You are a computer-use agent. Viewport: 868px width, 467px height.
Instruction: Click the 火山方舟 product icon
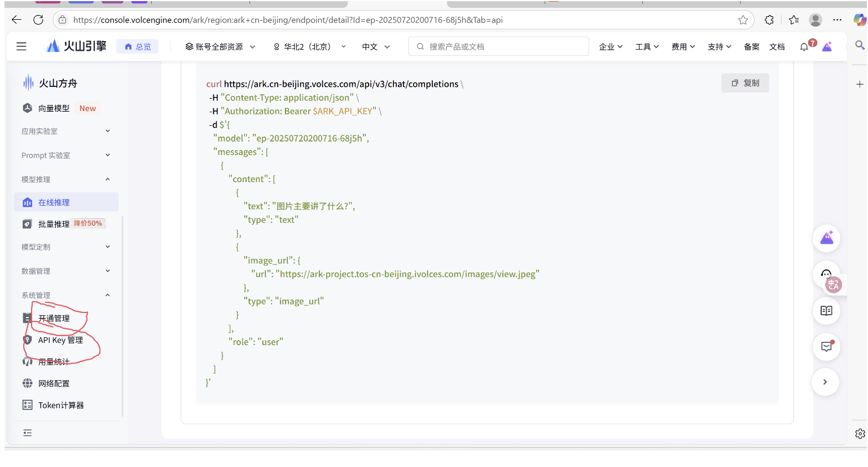click(x=28, y=83)
